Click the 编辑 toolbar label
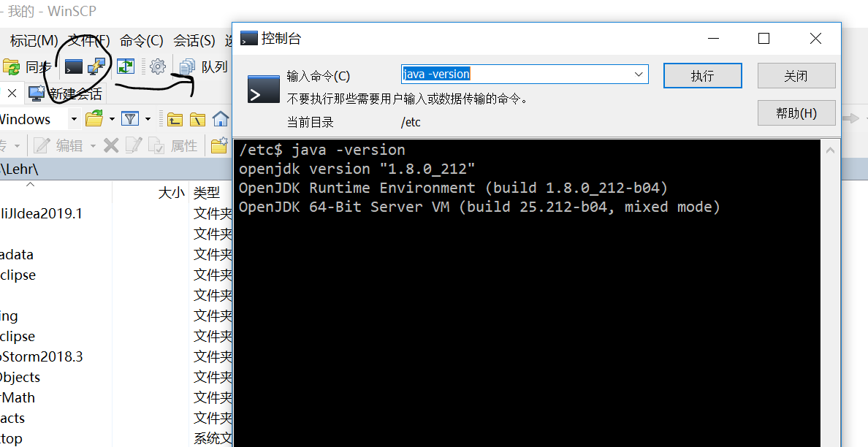 (69, 145)
